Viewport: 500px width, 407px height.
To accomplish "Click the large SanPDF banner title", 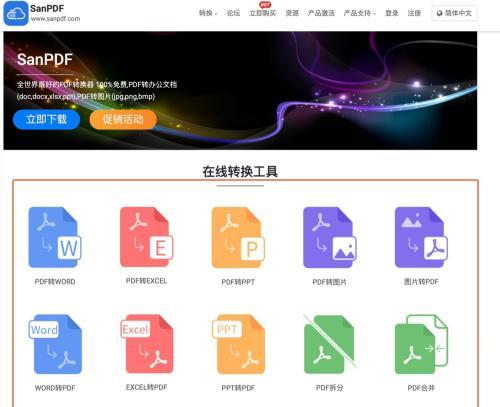I will (x=45, y=59).
